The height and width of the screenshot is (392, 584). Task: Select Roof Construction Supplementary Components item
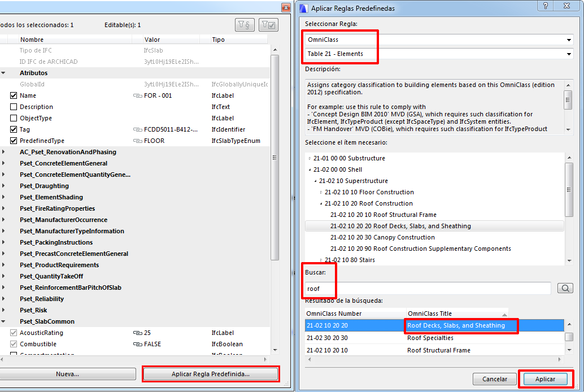pos(421,249)
